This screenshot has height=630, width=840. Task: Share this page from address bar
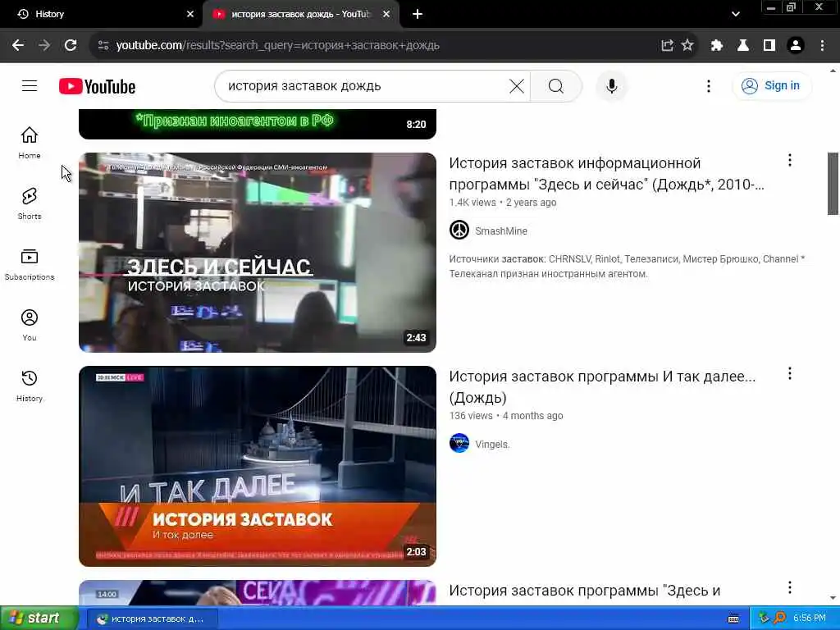(667, 45)
